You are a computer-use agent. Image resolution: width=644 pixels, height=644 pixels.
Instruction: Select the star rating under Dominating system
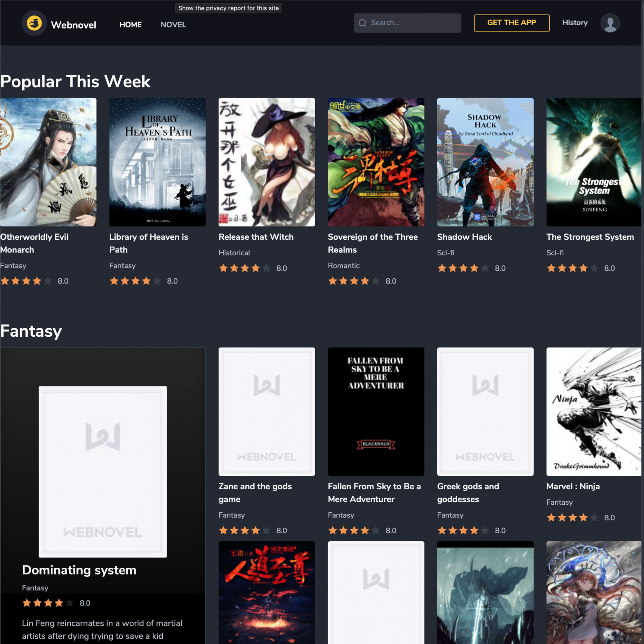47,603
